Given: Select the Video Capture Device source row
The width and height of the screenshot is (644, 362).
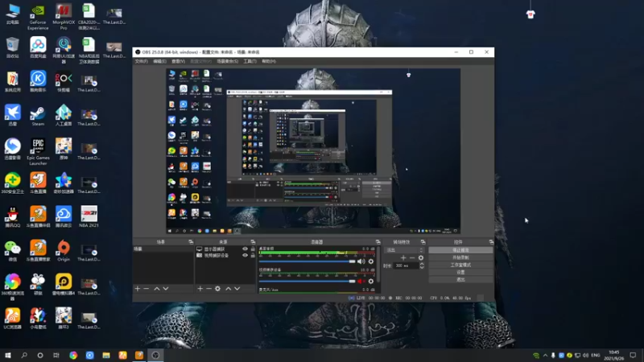Looking at the screenshot, I should coord(225,255).
